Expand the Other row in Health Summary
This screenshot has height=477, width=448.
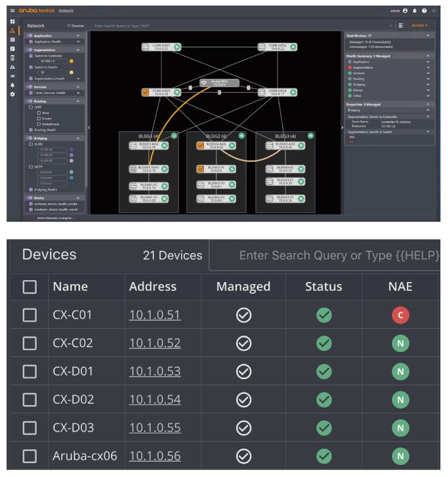428,96
